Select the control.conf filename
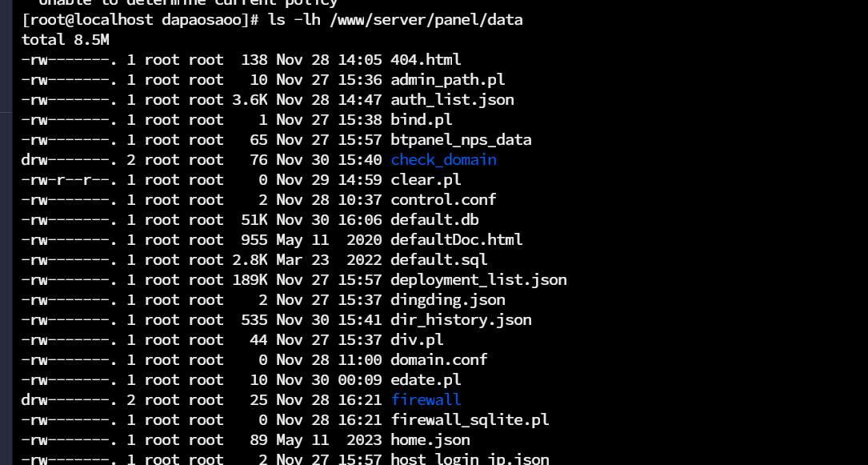 pos(443,200)
